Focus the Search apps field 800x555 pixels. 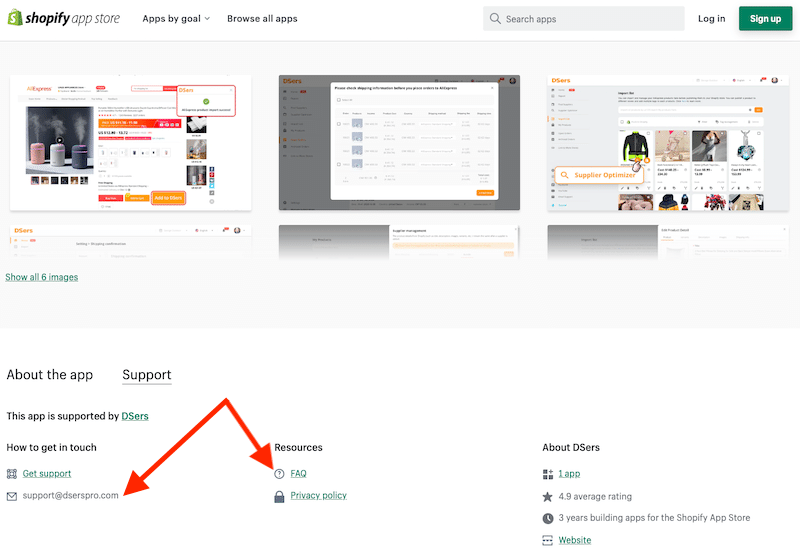584,18
